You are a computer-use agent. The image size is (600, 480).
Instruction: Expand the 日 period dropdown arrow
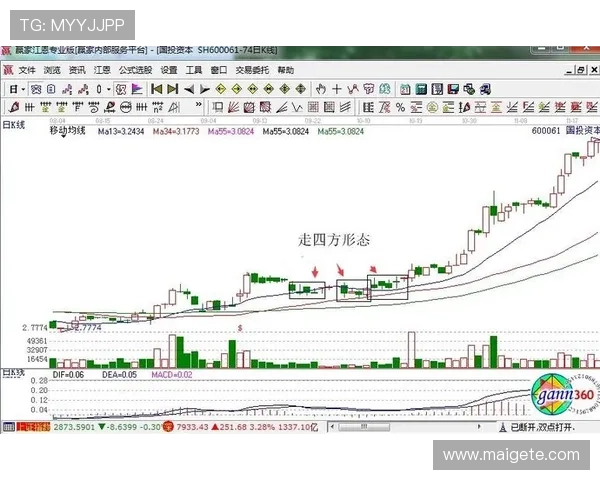click(x=23, y=90)
